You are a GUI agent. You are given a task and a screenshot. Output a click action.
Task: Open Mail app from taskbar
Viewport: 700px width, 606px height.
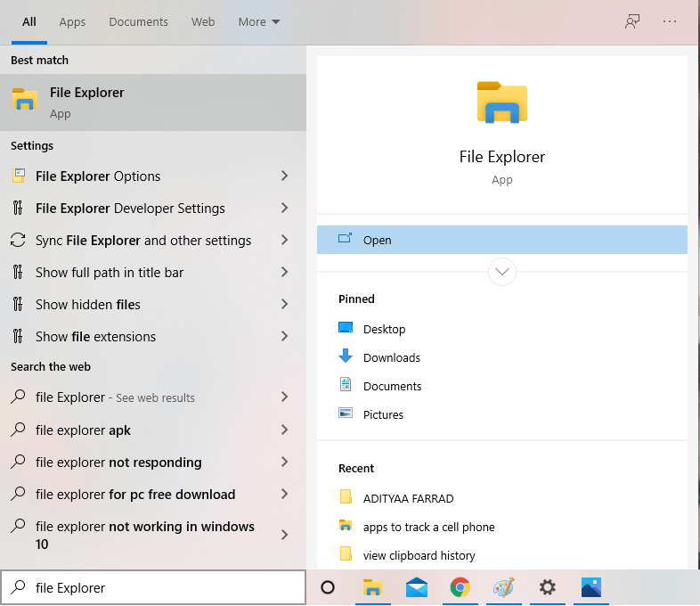click(417, 587)
